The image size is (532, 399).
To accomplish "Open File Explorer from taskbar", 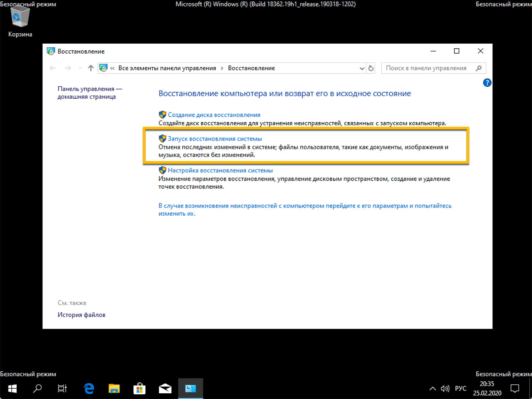I will click(114, 389).
